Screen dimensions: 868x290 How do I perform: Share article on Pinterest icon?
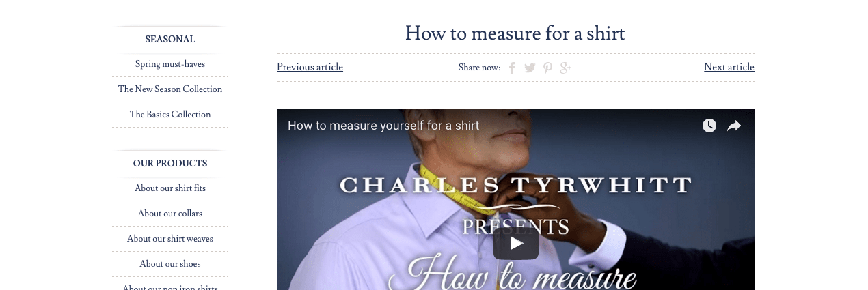pos(547,68)
